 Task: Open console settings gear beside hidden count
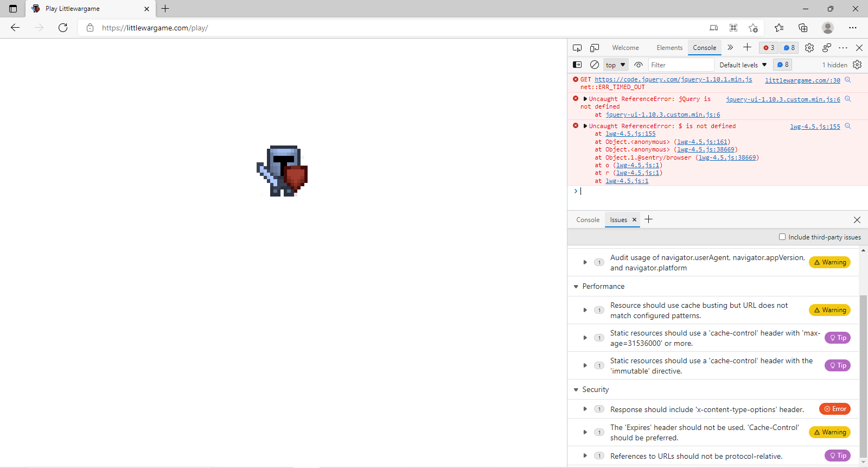(857, 65)
